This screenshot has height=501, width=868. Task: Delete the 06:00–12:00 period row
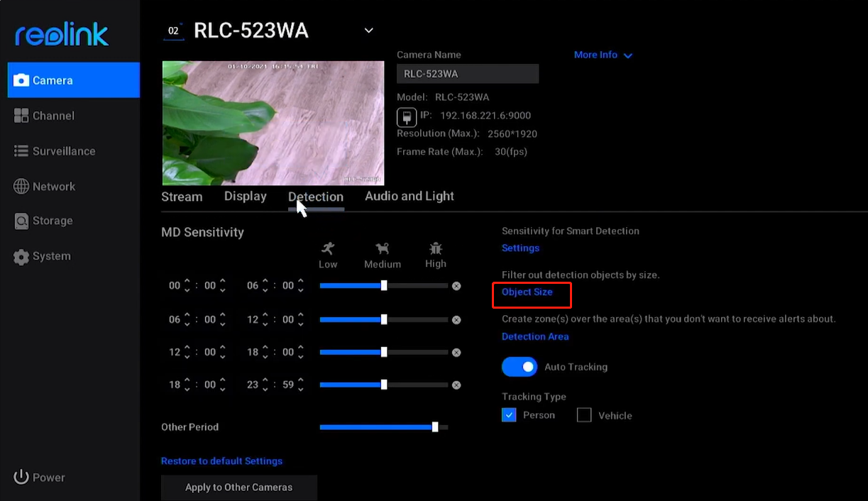click(456, 320)
